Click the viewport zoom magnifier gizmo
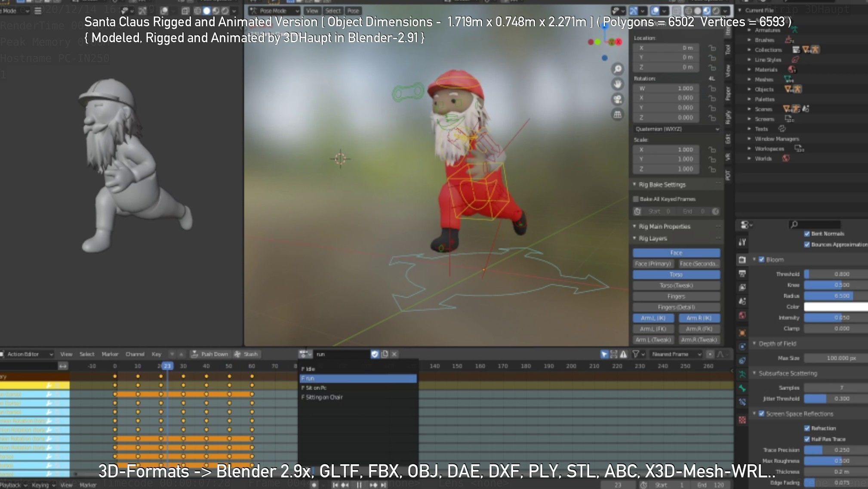The image size is (868, 489). 618,69
